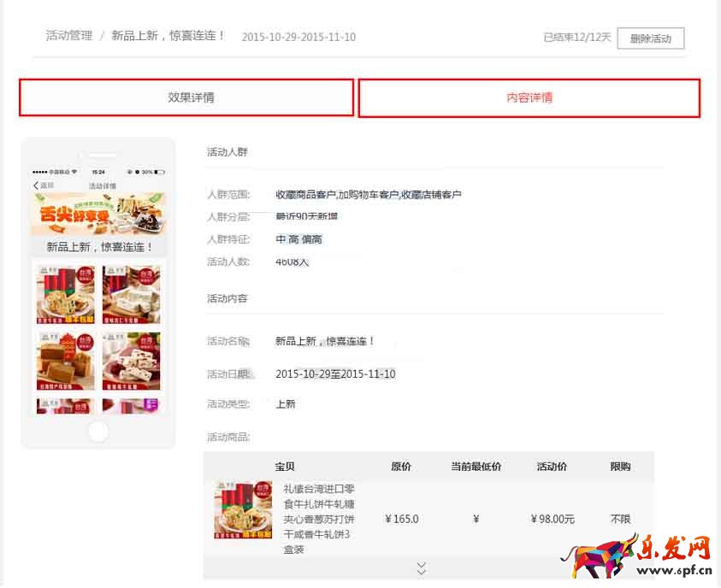Open top-right nougat product in phone preview
Screen dimensions: 721x588
131,294
